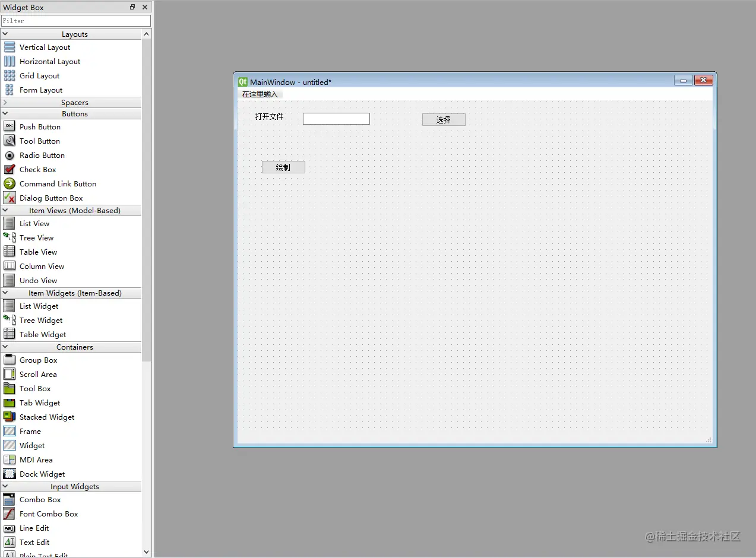
Task: Collapse the Input Widgets category
Action: (x=5, y=487)
